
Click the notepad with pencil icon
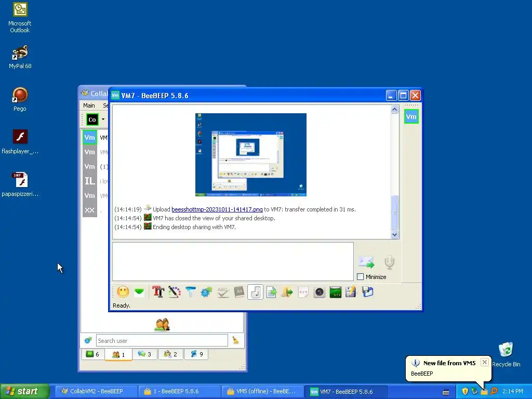pyautogui.click(x=351, y=292)
